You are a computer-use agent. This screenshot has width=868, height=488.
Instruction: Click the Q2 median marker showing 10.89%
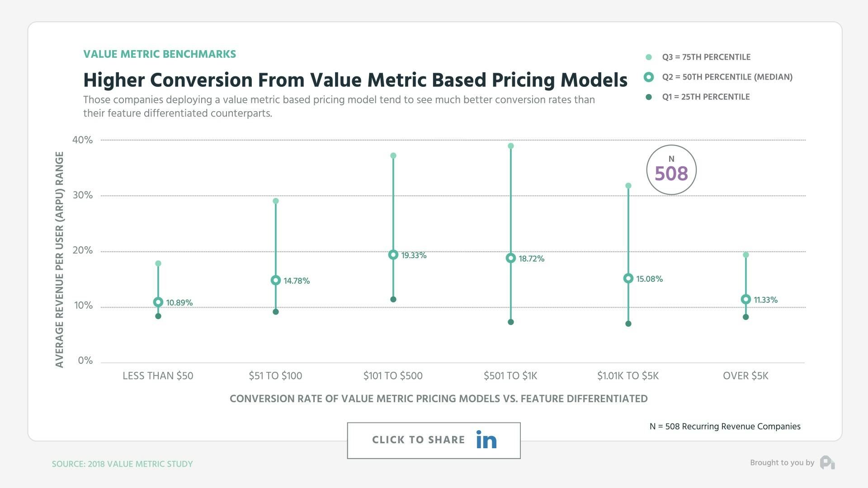pyautogui.click(x=158, y=301)
